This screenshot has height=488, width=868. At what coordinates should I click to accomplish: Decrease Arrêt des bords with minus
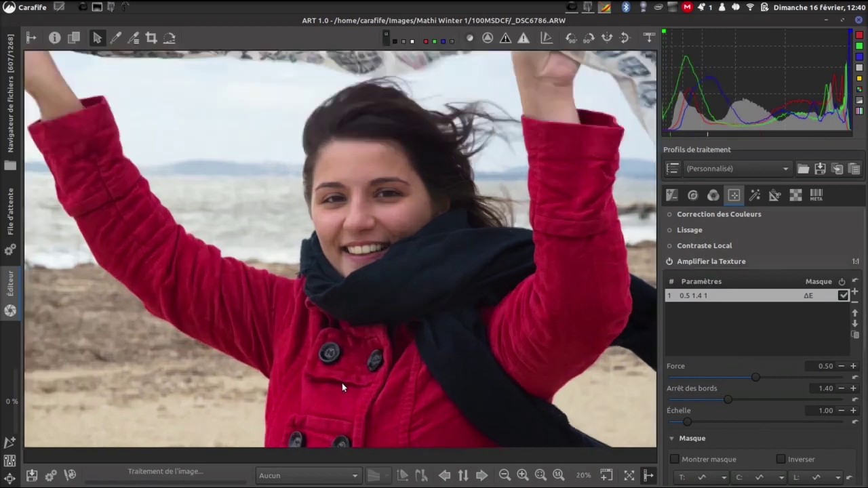click(x=842, y=388)
